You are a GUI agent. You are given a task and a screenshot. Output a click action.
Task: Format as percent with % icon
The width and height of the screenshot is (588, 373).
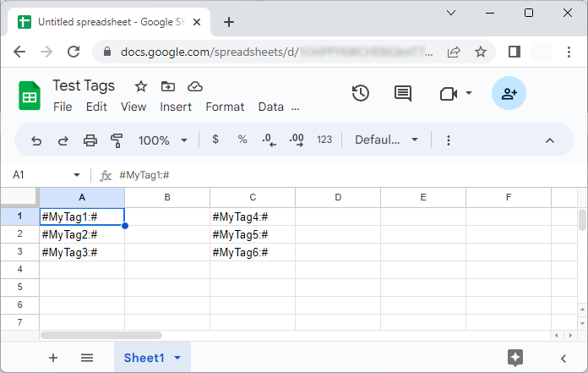(242, 140)
